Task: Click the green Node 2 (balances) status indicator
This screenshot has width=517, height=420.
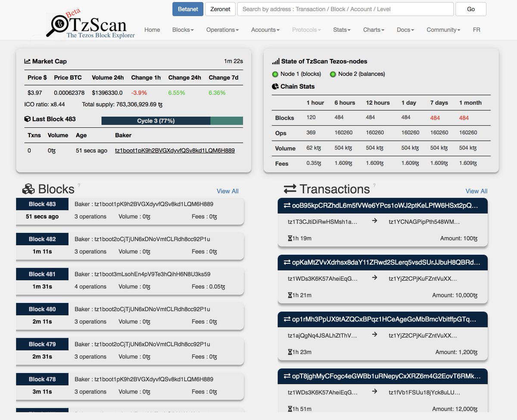Action: click(x=333, y=74)
